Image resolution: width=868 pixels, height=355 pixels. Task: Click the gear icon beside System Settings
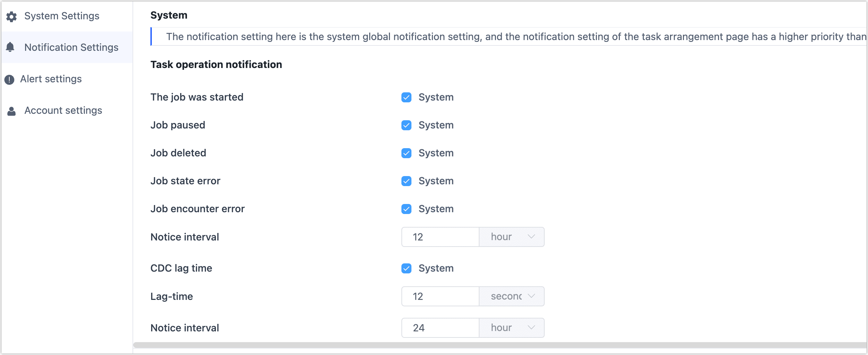[x=11, y=16]
